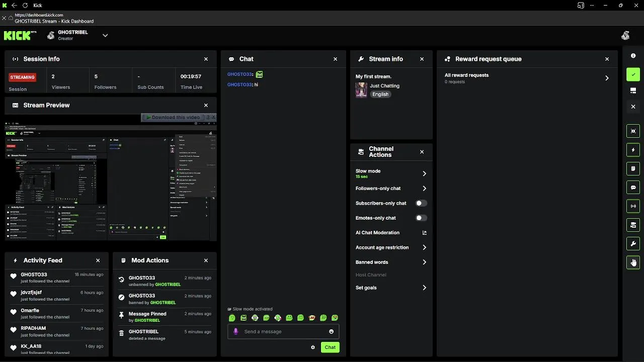The width and height of the screenshot is (644, 362).
Task: Open the info icon in right sidebar
Action: click(x=633, y=56)
